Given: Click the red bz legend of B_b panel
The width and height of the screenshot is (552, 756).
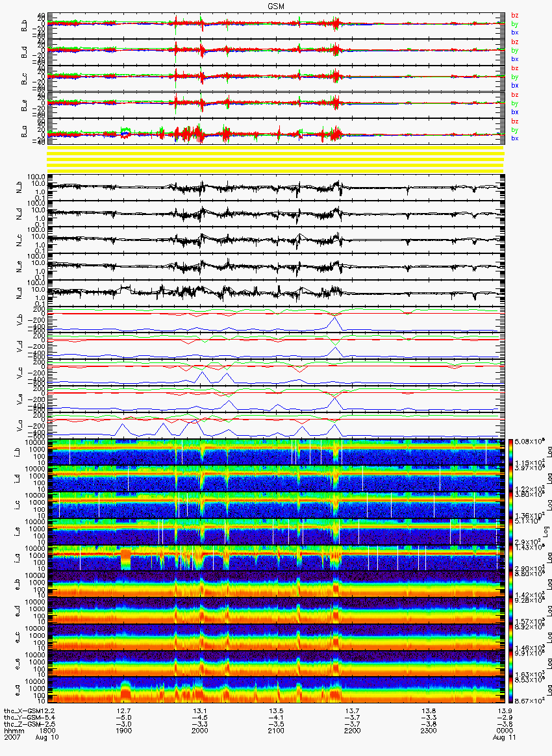Looking at the screenshot, I should [x=515, y=16].
